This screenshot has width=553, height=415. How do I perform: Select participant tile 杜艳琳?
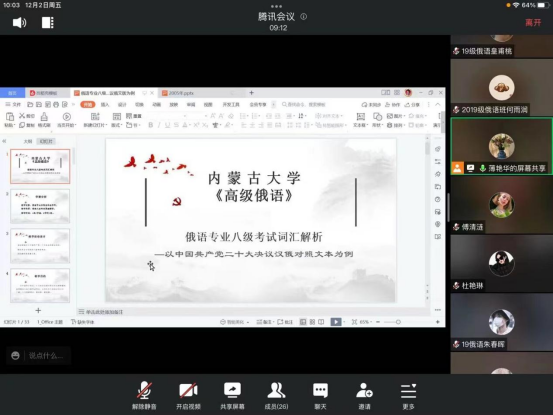502,263
